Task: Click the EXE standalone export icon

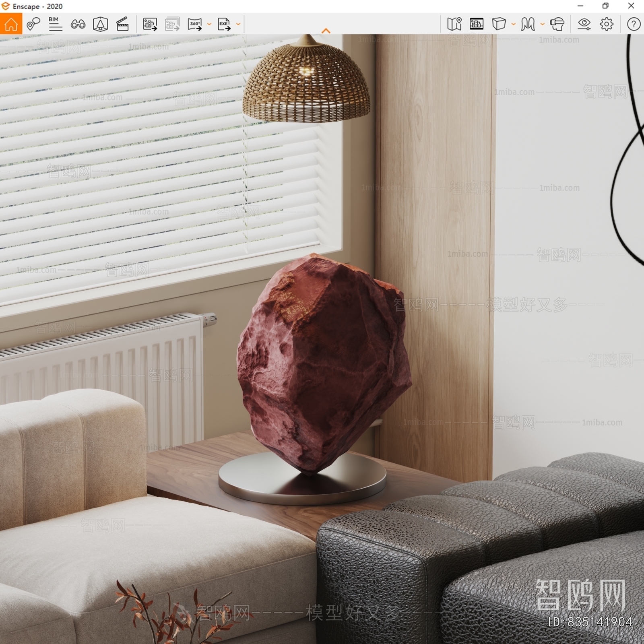Action: pos(224,24)
